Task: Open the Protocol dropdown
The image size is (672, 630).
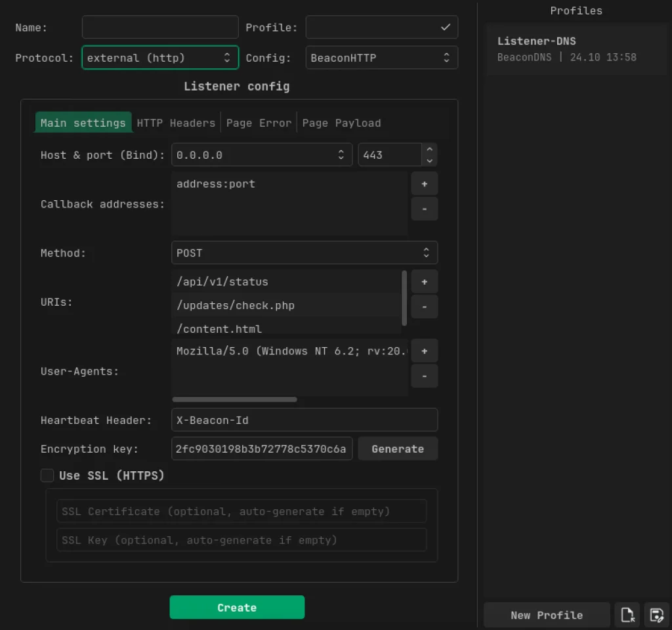Action: 160,58
